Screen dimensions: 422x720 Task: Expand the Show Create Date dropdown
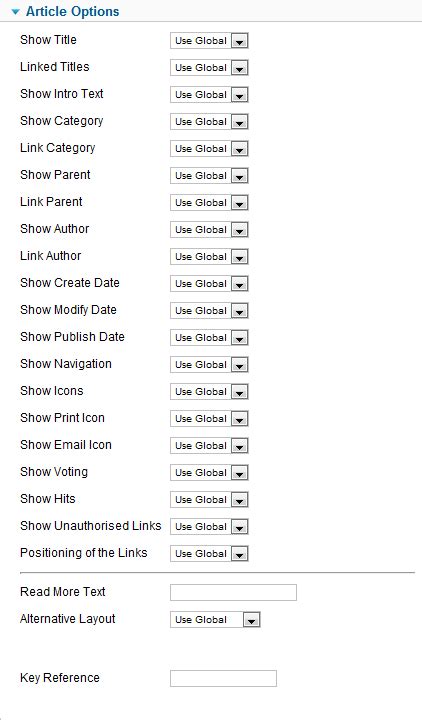click(209, 284)
